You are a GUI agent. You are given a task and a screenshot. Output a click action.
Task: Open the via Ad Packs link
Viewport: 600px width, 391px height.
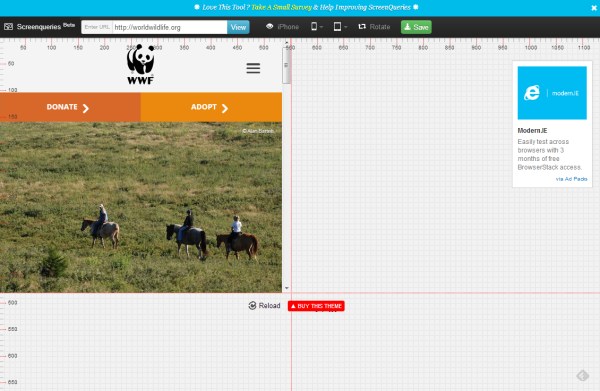click(571, 179)
